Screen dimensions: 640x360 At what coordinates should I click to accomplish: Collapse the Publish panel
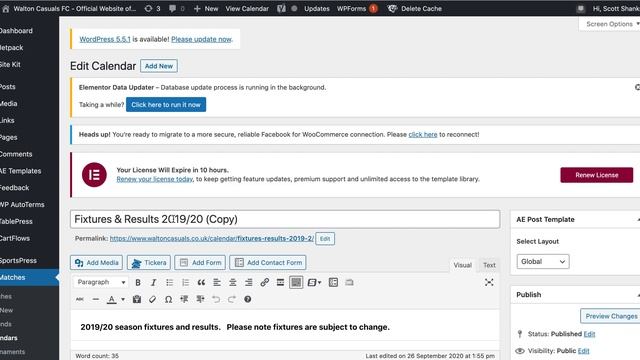(x=638, y=295)
